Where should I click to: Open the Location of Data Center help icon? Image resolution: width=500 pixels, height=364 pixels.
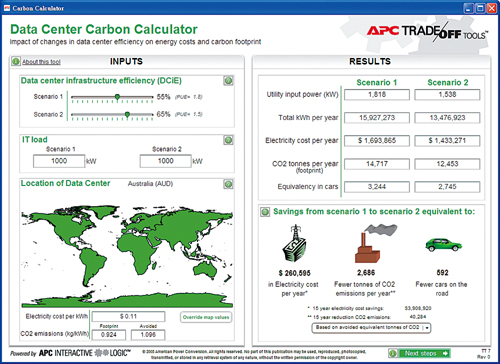tap(228, 184)
